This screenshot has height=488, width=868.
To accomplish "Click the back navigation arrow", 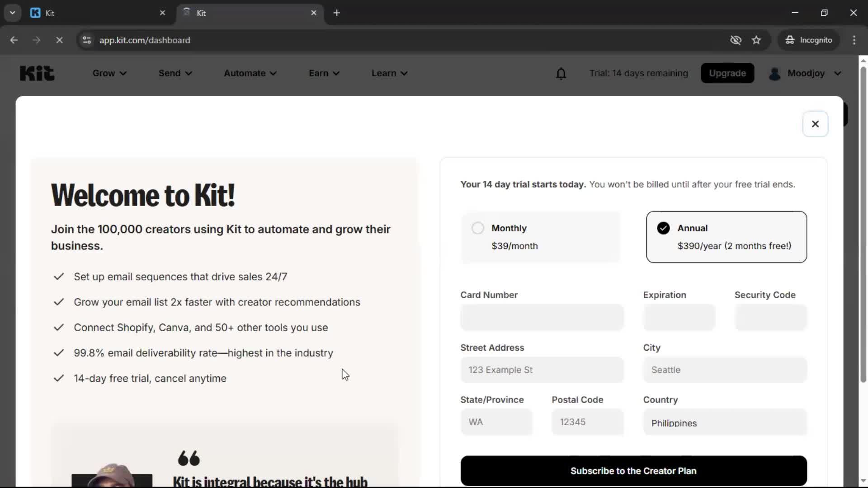I will (x=14, y=40).
